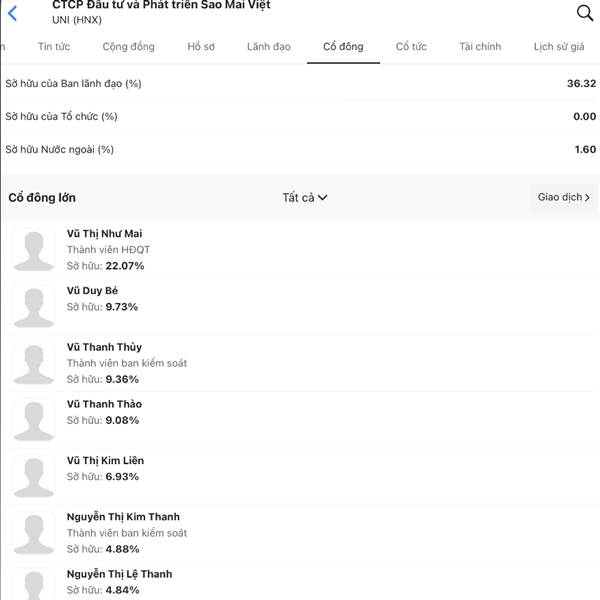This screenshot has height=600, width=600.
Task: Click the 9.73% ownership value
Action: pos(122,307)
